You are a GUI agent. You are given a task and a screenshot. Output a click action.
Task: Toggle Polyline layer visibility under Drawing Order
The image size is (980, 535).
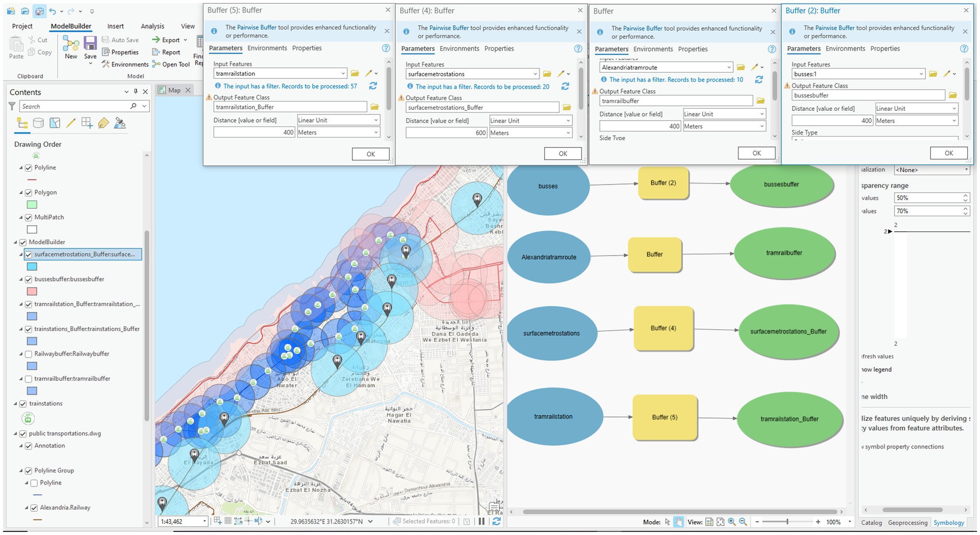[x=29, y=168]
